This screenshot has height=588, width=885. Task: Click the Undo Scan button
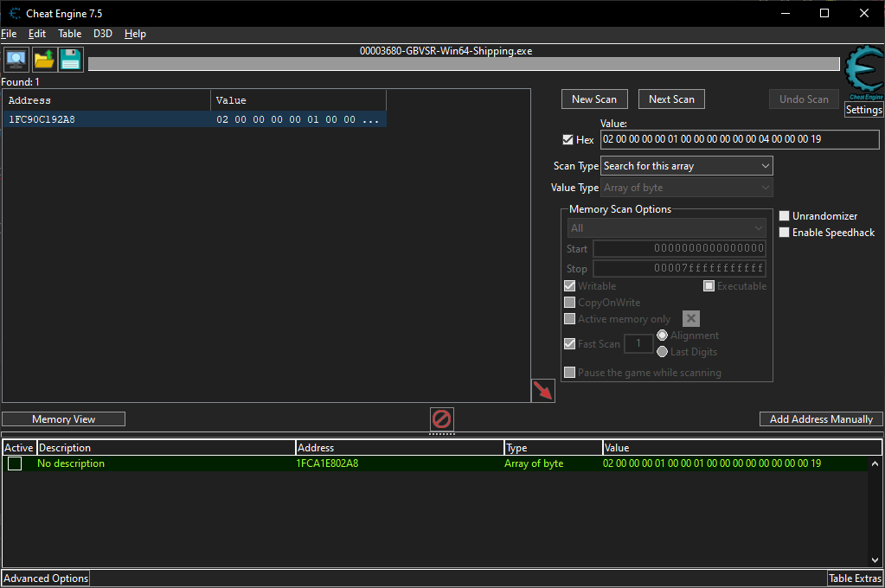click(x=804, y=99)
